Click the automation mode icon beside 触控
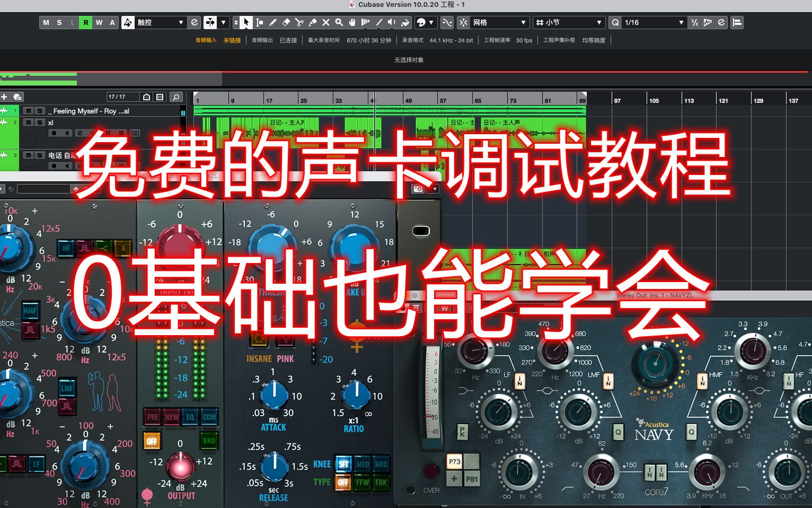Image resolution: width=812 pixels, height=508 pixels. pyautogui.click(x=128, y=22)
